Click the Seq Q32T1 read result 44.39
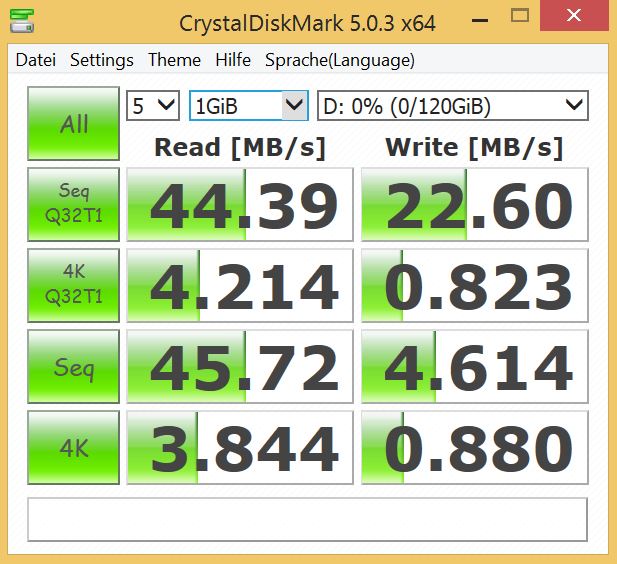 [240, 205]
